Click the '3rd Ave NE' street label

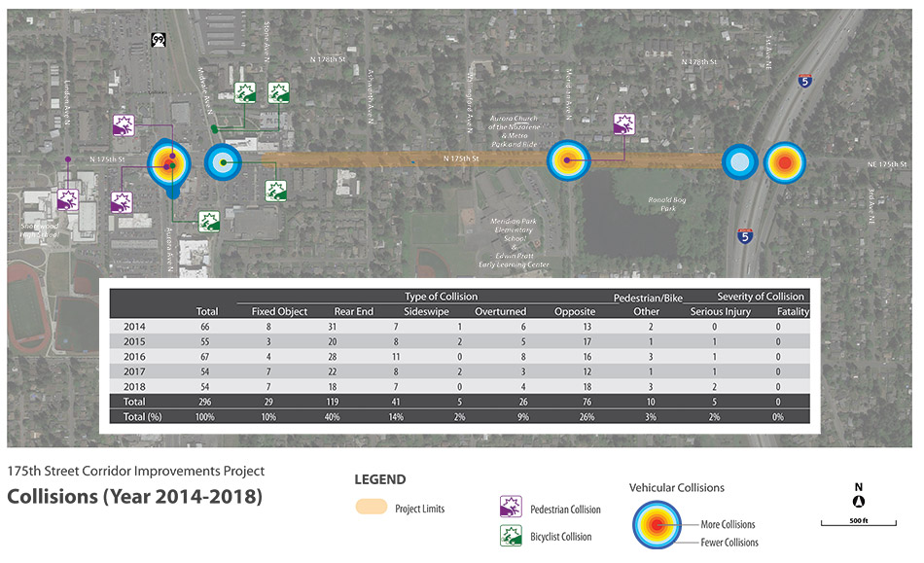pyautogui.click(x=871, y=206)
